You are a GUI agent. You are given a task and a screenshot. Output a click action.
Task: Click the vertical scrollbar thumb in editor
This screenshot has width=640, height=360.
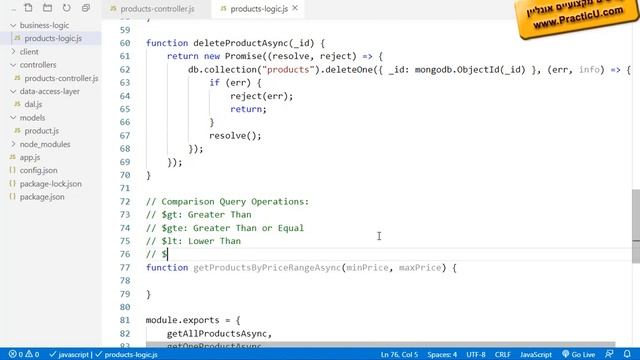[636, 226]
